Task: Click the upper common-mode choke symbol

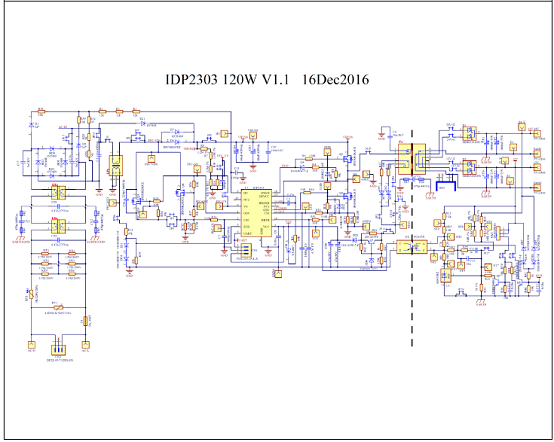Action: pos(58,193)
